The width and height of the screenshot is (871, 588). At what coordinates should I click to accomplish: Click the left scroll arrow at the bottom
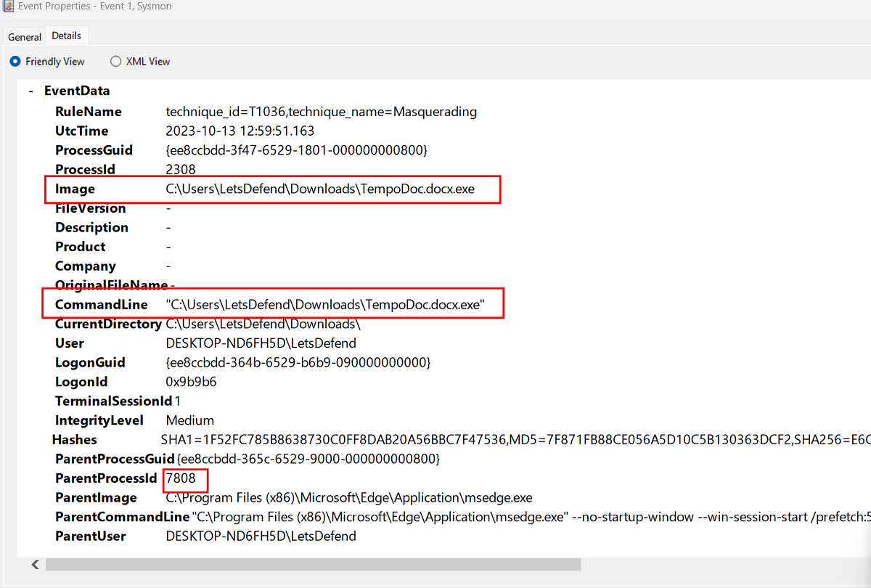tap(35, 564)
